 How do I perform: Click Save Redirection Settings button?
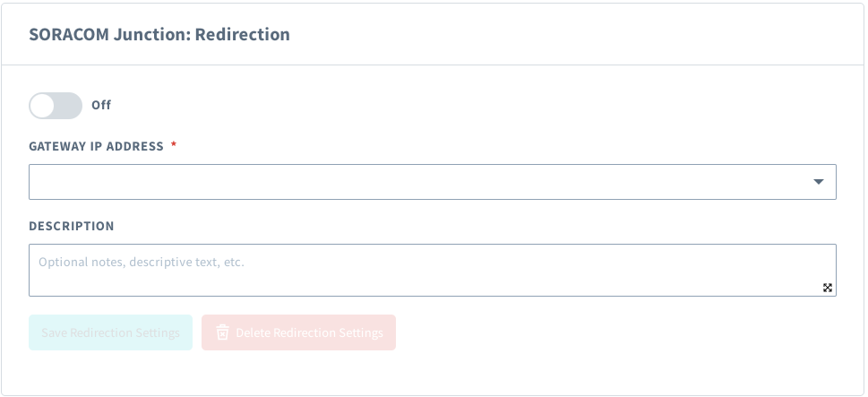click(110, 332)
